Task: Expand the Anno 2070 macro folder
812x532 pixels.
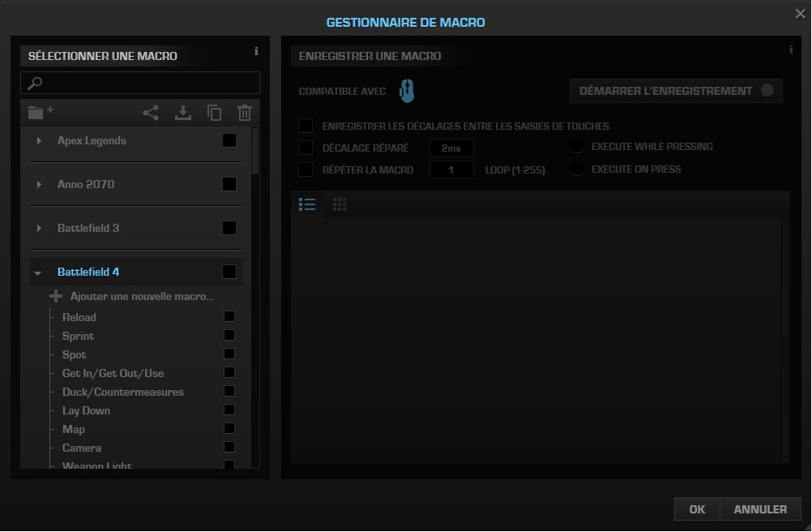Action: pyautogui.click(x=39, y=185)
